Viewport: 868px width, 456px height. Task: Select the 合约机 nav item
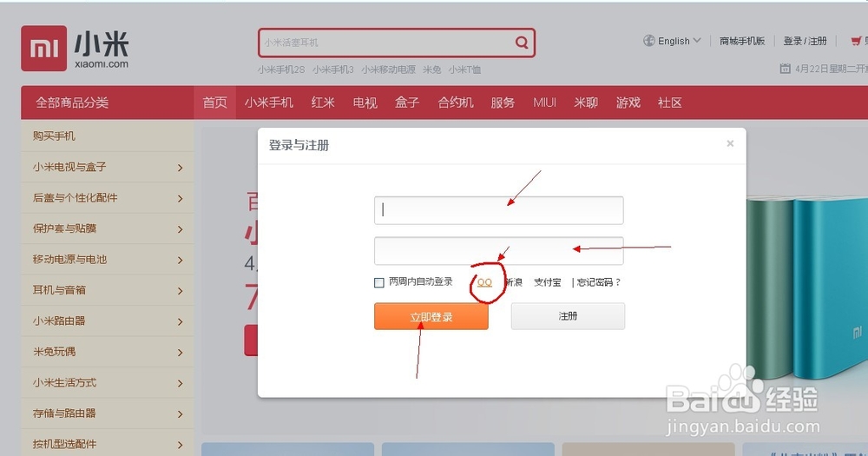pos(455,102)
